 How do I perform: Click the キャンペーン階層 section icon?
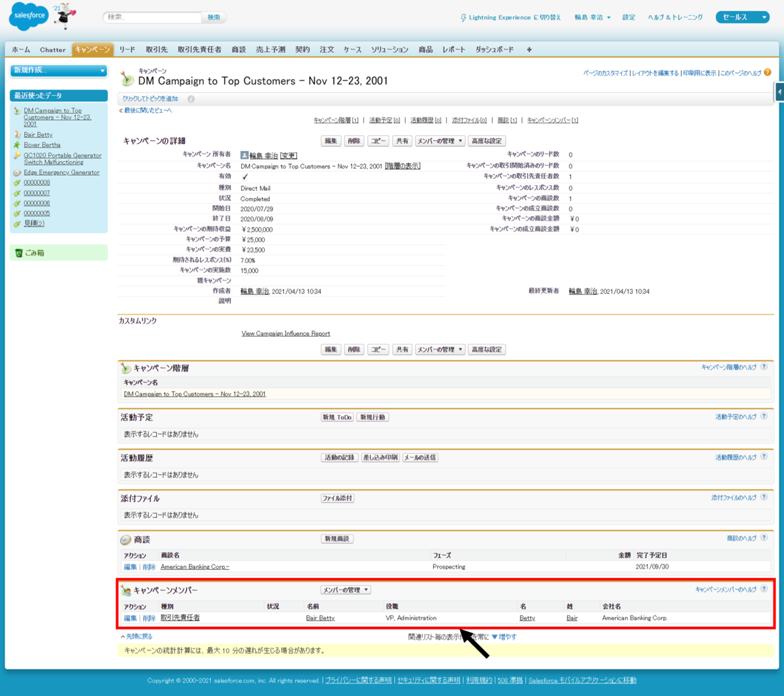[x=125, y=368]
